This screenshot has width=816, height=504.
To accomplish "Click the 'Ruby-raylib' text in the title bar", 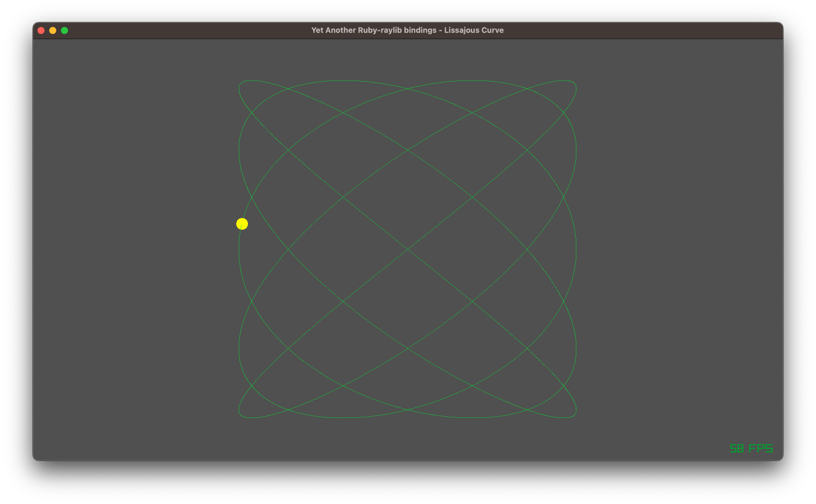I will tap(379, 30).
